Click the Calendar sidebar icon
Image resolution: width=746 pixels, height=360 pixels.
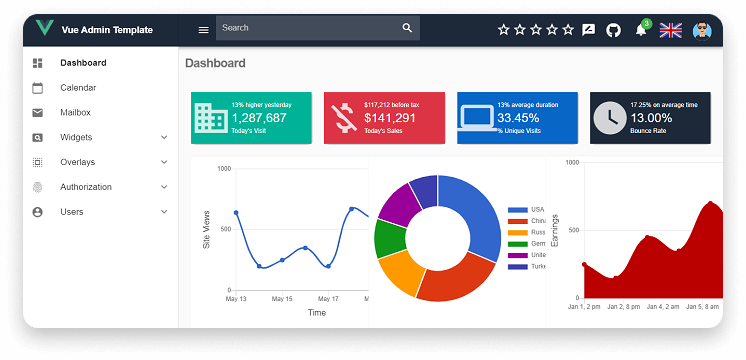point(38,88)
